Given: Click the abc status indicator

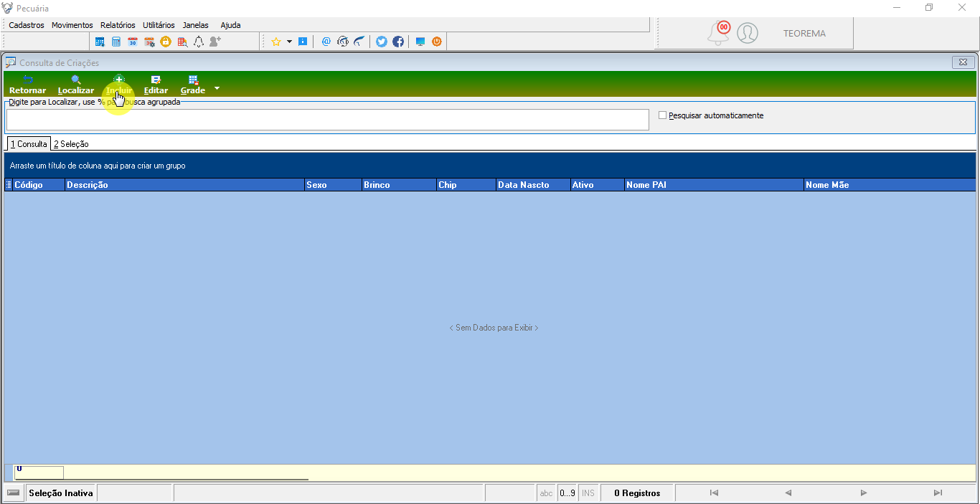Looking at the screenshot, I should pos(547,493).
